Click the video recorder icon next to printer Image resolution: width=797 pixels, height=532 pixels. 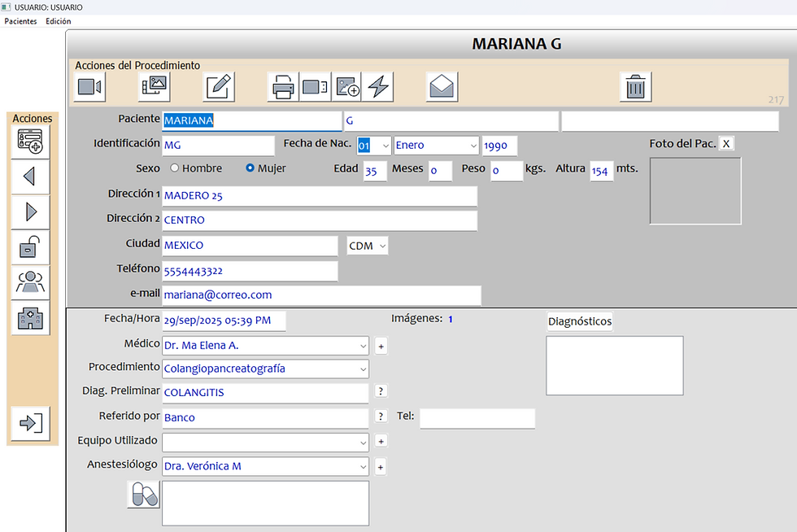[316, 86]
